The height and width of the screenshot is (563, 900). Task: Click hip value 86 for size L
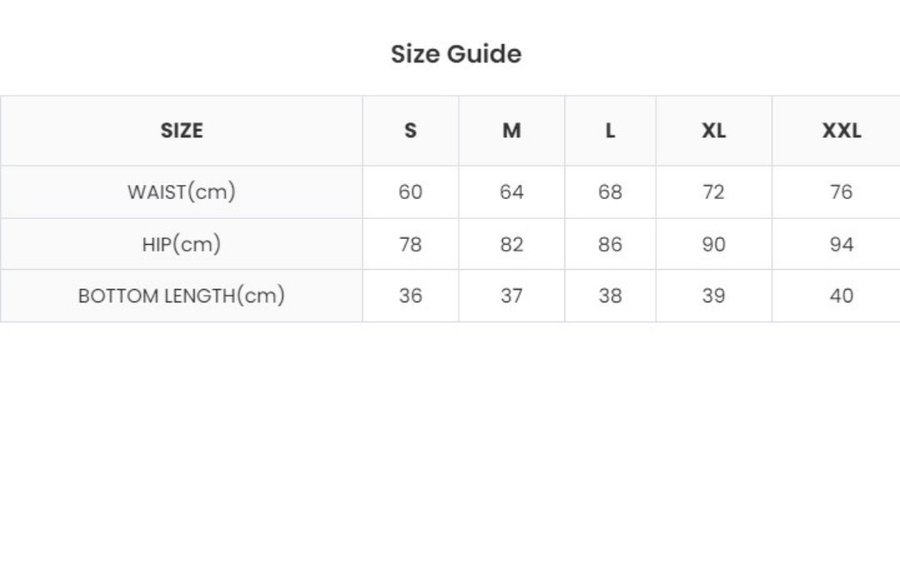(610, 244)
